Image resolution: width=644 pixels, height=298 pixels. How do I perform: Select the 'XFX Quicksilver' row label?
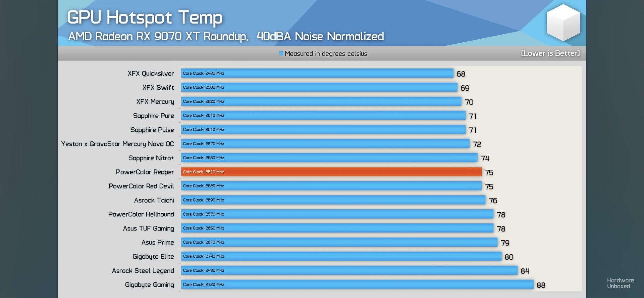click(x=151, y=74)
